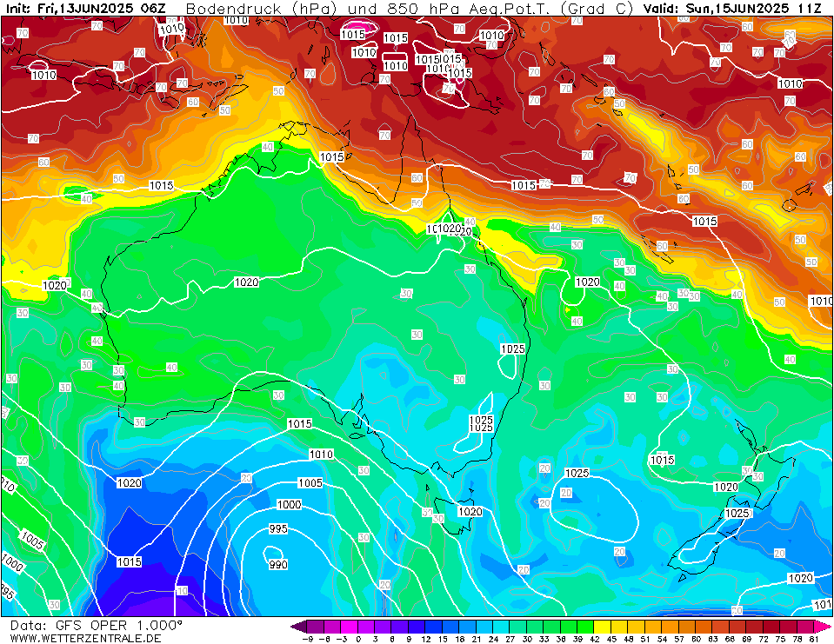Click the 69 value on the color scale
Viewport: 834px width, 644px height.
click(x=747, y=639)
